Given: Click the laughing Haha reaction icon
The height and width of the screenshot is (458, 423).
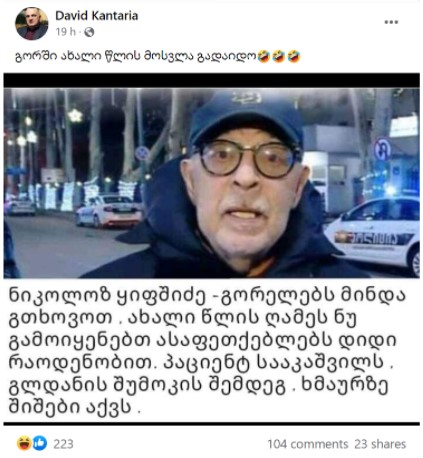Looking at the screenshot, I should pyautogui.click(x=24, y=443).
